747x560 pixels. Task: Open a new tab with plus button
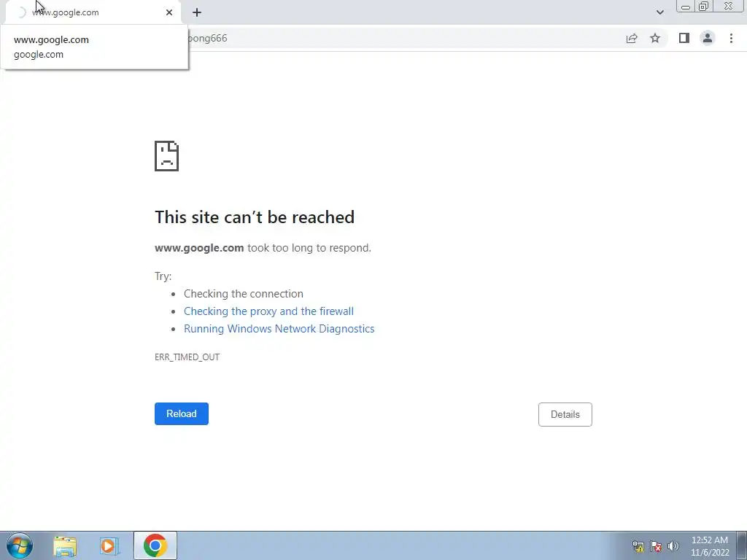(x=197, y=12)
